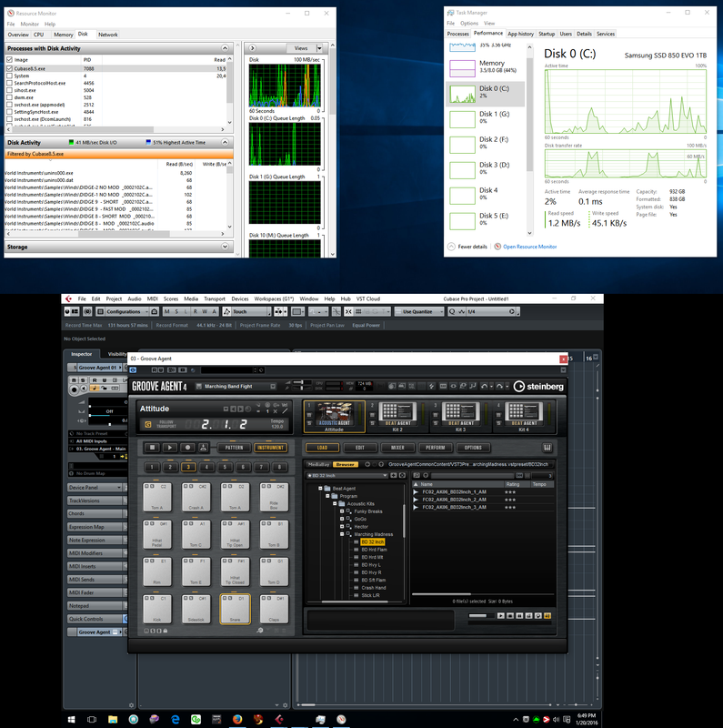Trigger the Crash A pad

point(196,497)
